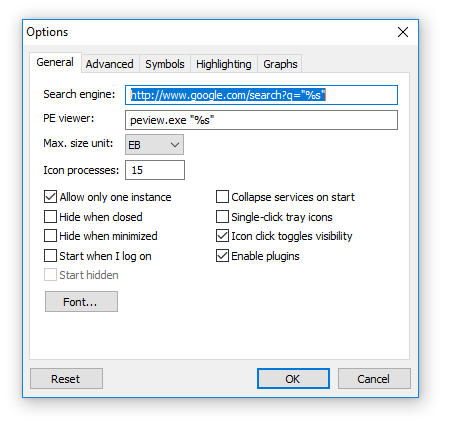
Task: Expand the Max. size unit dropdown
Action: point(154,145)
